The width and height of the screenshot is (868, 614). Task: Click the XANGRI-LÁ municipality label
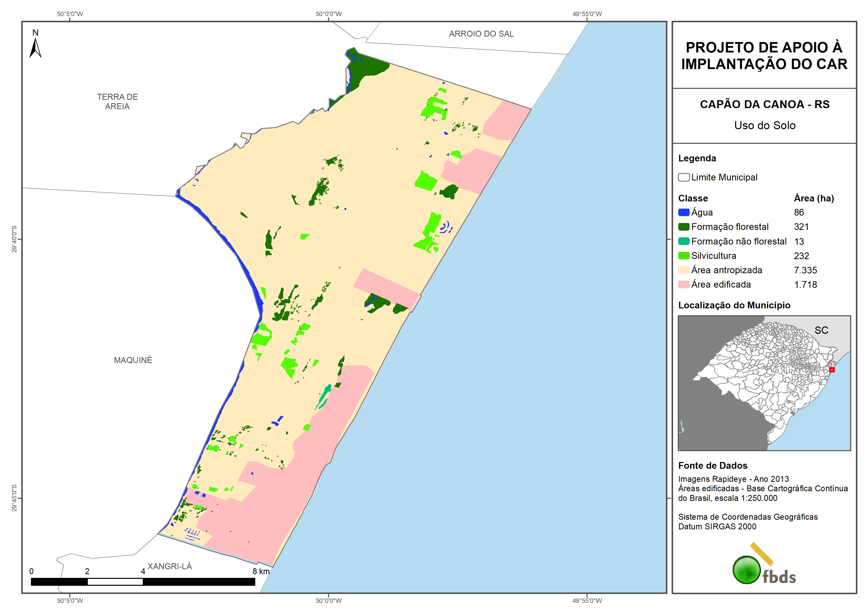tap(169, 566)
